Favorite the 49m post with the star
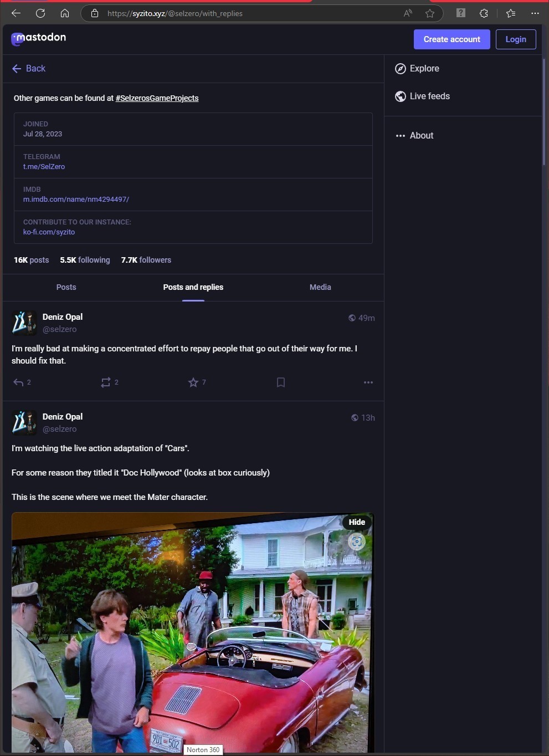Screen dimensions: 549x756 click(193, 382)
